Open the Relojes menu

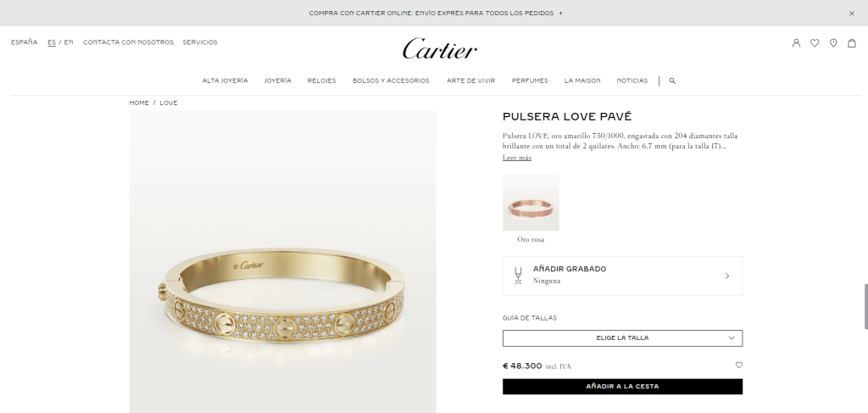click(x=321, y=81)
